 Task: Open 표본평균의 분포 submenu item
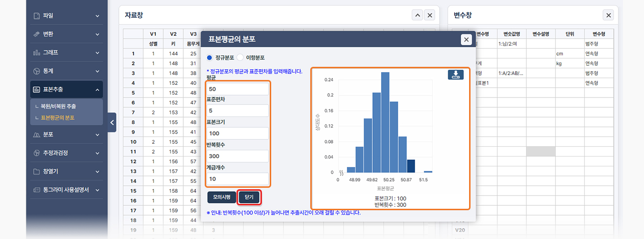coord(58,118)
